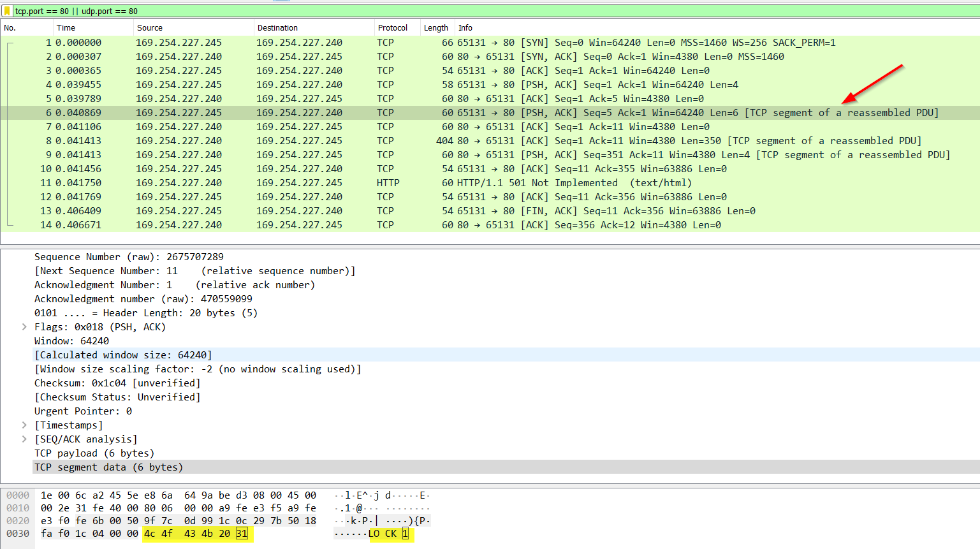
Task: Click hex offset 0010 in bytes pane
Action: [18, 508]
